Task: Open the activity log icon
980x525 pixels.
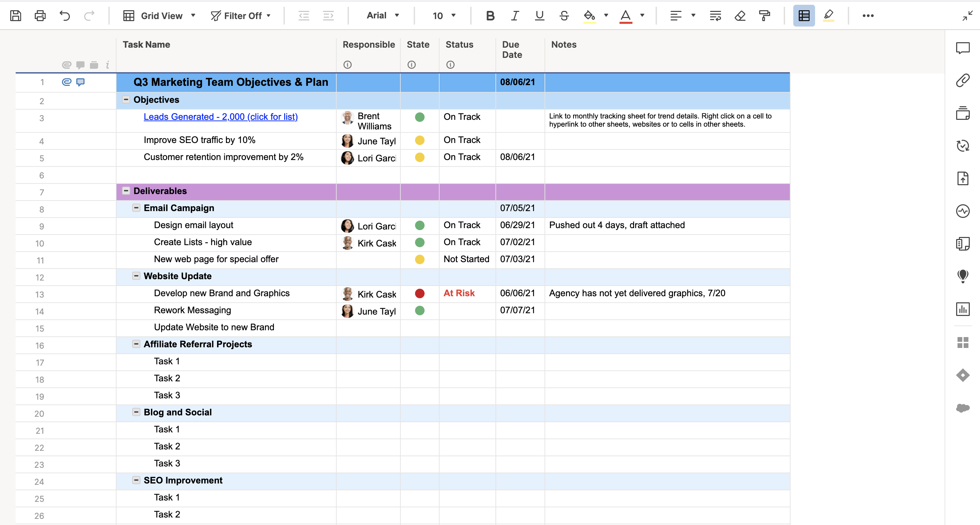Action: 963,211
